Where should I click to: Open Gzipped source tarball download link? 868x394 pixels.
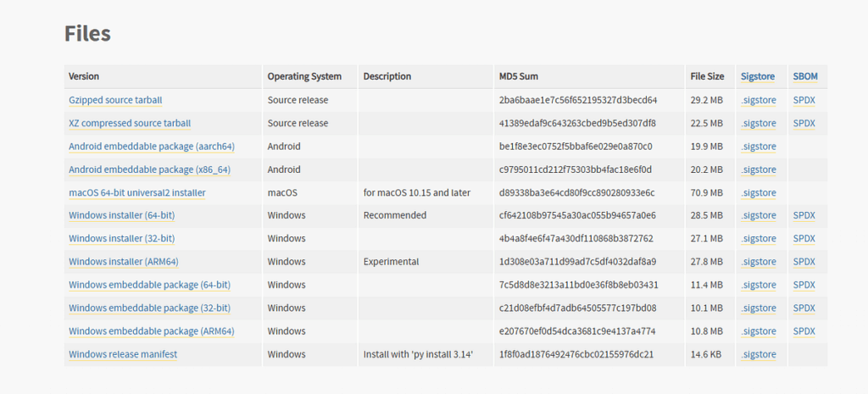click(x=115, y=100)
